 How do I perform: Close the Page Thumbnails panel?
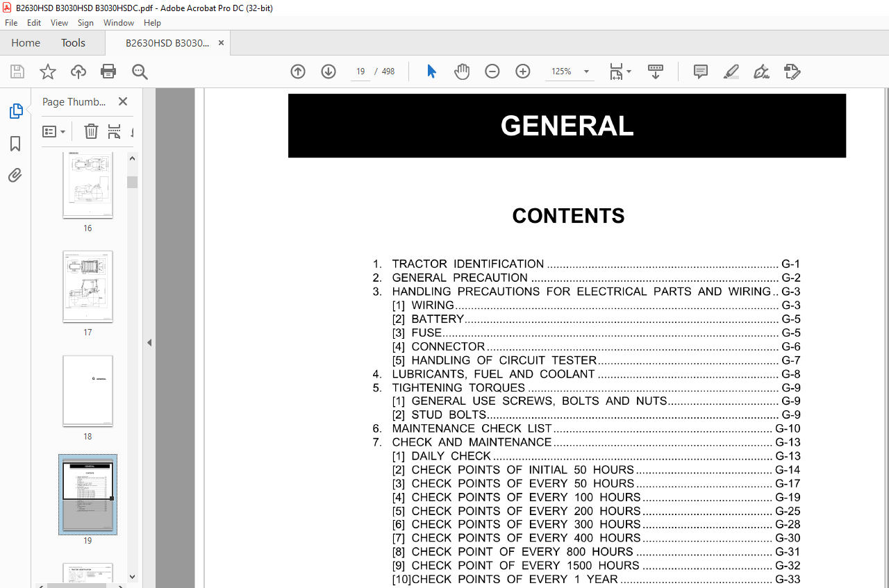(123, 101)
